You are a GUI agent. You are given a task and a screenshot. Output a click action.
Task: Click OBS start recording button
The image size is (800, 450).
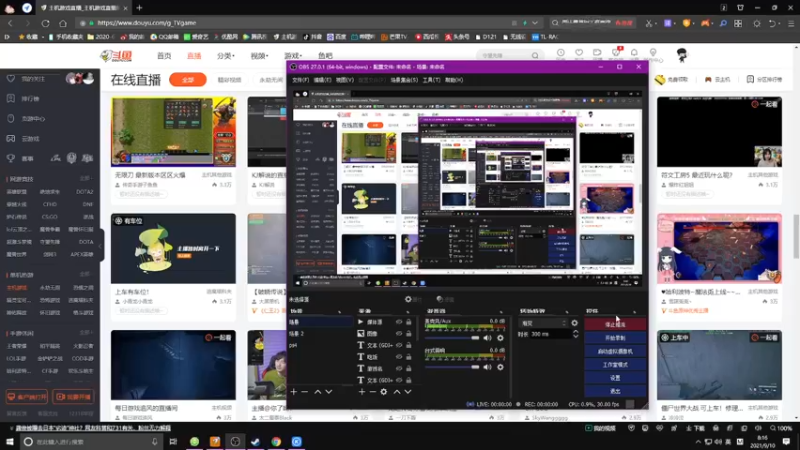click(x=615, y=338)
